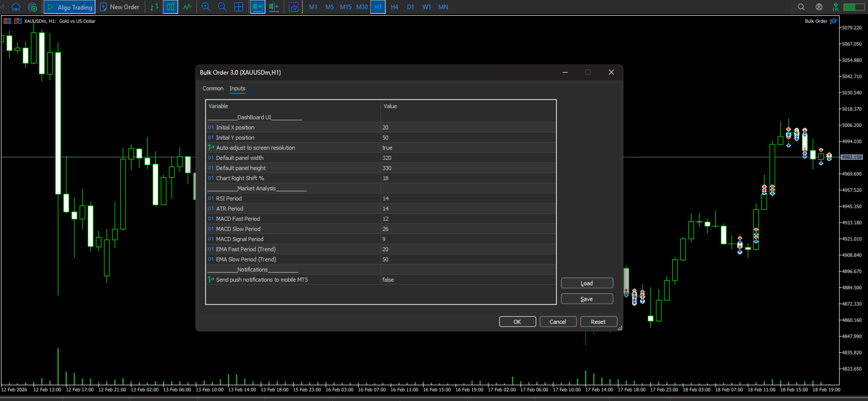Click the Reset button
This screenshot has width=868, height=401.
click(x=599, y=322)
